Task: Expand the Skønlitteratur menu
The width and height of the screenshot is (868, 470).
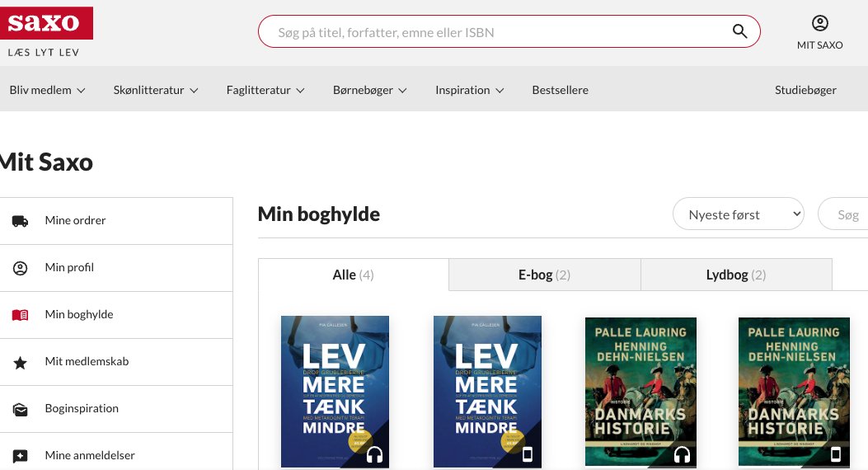Action: click(x=156, y=90)
